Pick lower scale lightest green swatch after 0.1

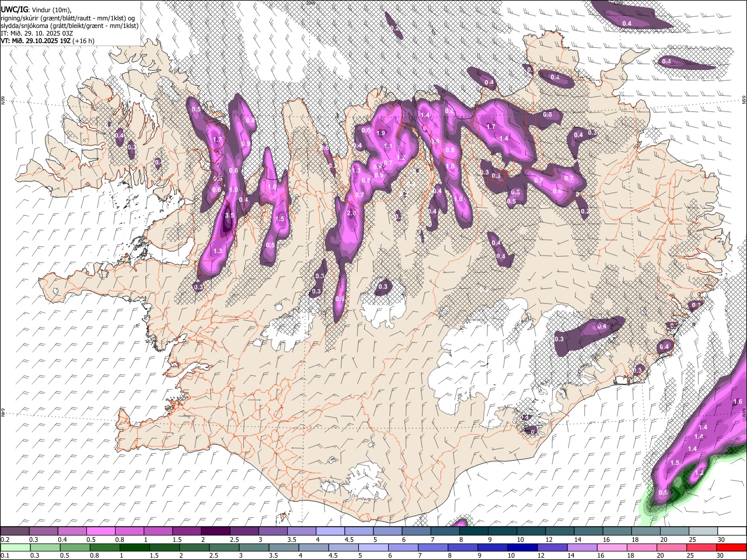(15, 547)
